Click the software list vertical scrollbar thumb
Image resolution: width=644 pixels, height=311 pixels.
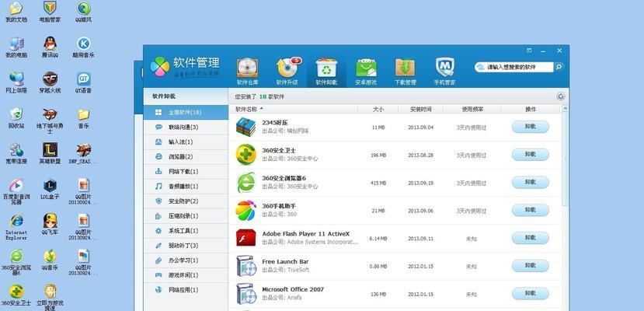coord(565,159)
